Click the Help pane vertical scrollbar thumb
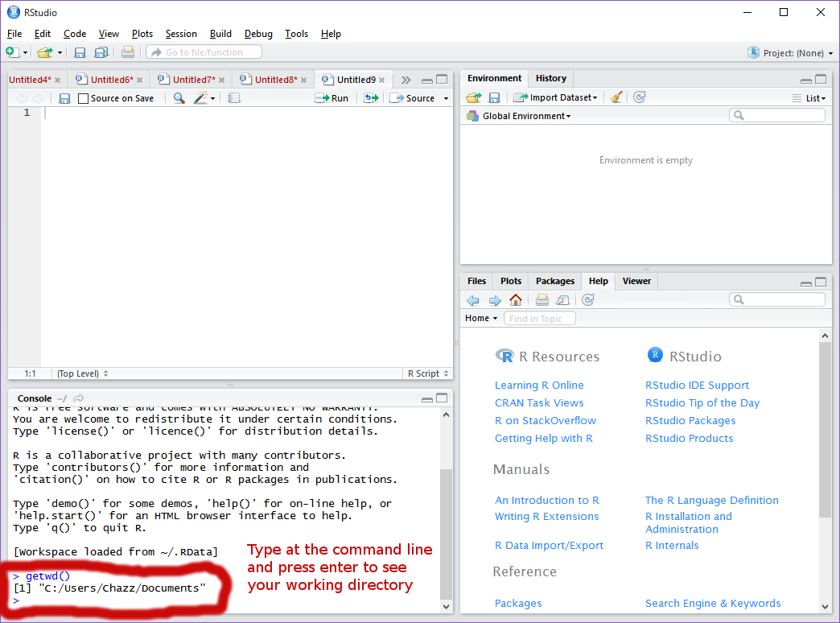This screenshot has width=840, height=623. pos(825,431)
